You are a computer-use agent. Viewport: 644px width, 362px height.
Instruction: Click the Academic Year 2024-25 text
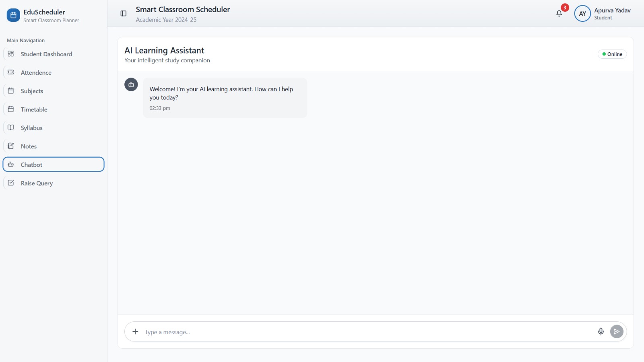click(x=166, y=20)
